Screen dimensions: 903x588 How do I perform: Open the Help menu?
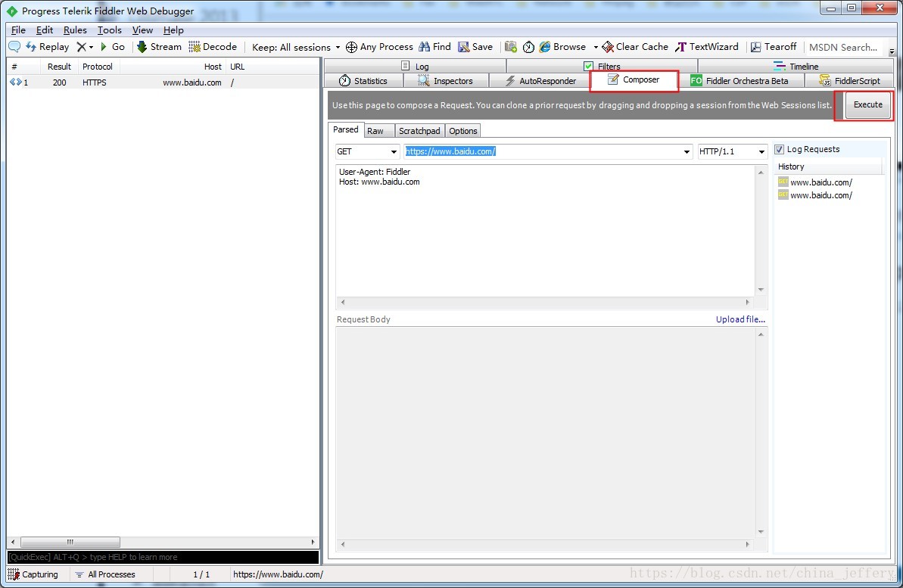click(x=173, y=30)
